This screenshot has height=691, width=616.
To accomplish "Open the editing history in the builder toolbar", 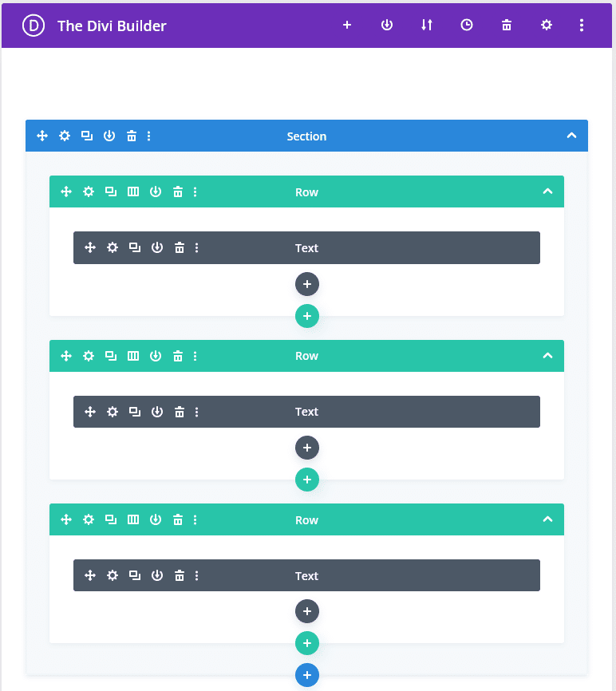I will 467,25.
